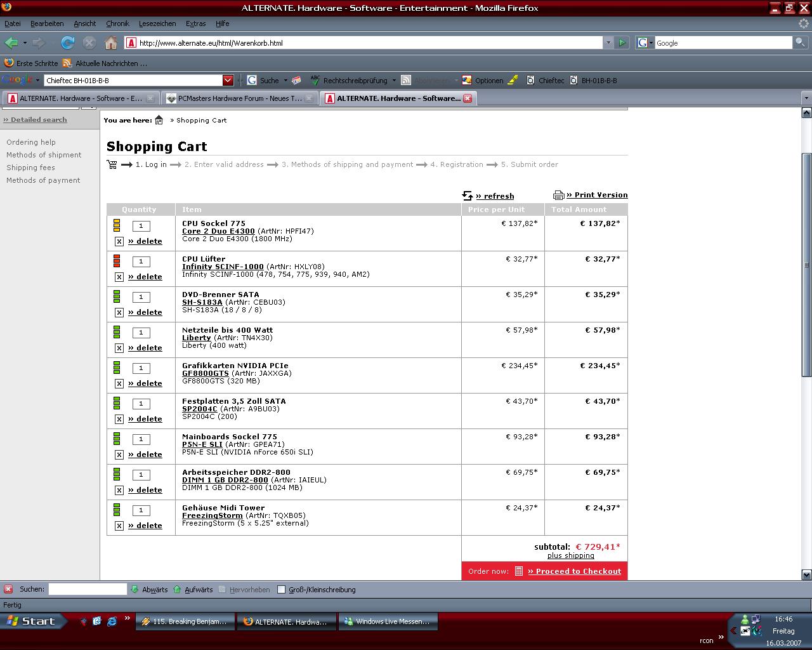Expand the URL bar history dropdown
812x650 pixels.
pos(608,43)
